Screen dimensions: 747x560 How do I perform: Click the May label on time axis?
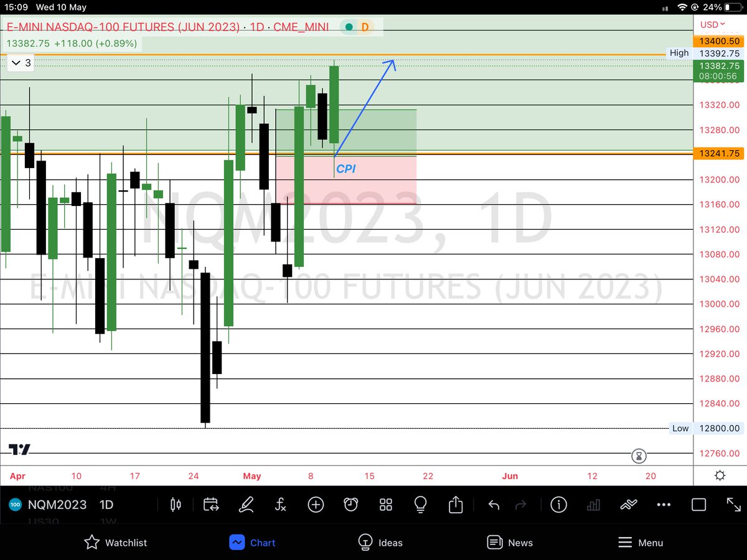(252, 476)
